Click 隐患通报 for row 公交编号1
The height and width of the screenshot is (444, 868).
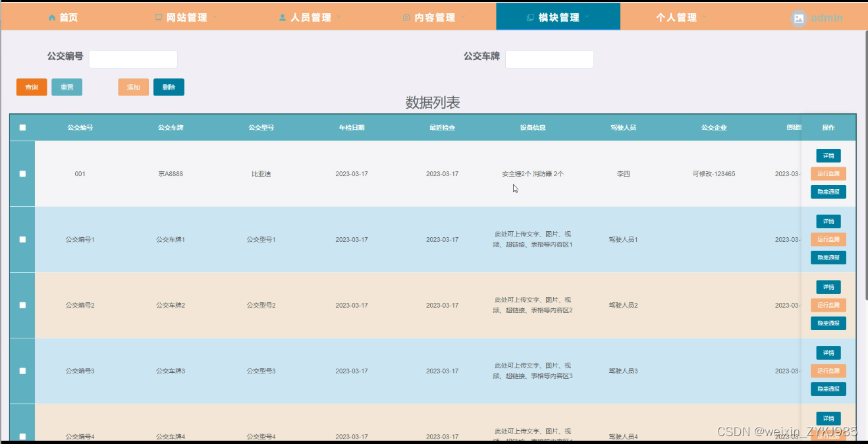828,258
